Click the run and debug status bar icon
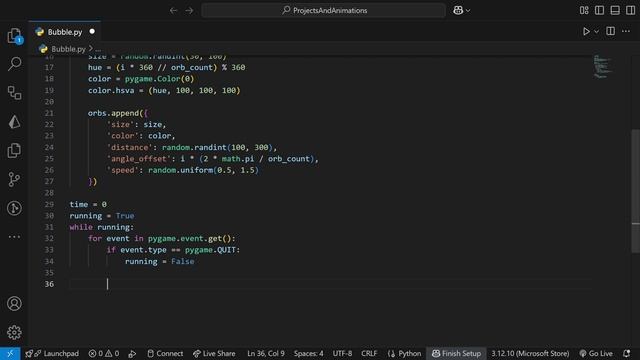 (132, 353)
